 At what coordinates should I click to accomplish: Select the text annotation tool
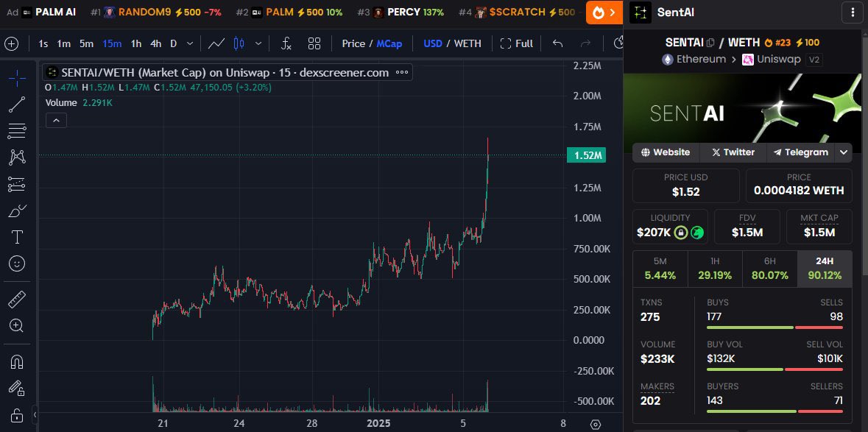[x=17, y=237]
